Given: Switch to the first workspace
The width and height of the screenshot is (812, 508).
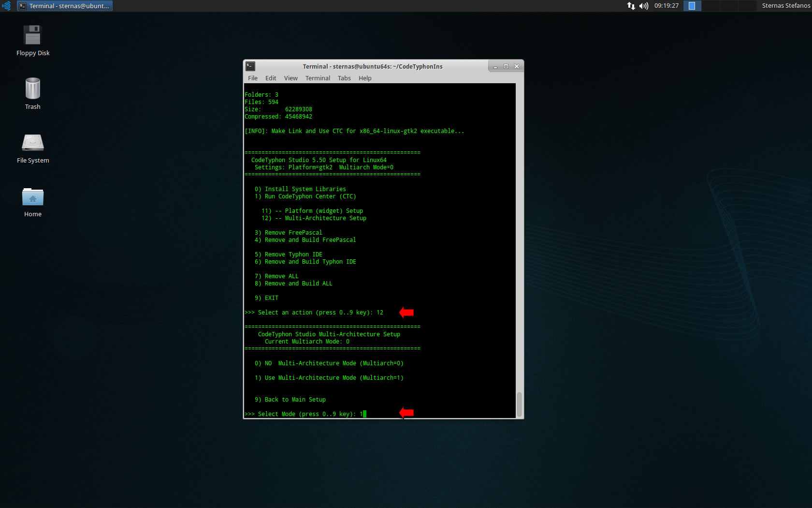Looking at the screenshot, I should click(x=692, y=6).
